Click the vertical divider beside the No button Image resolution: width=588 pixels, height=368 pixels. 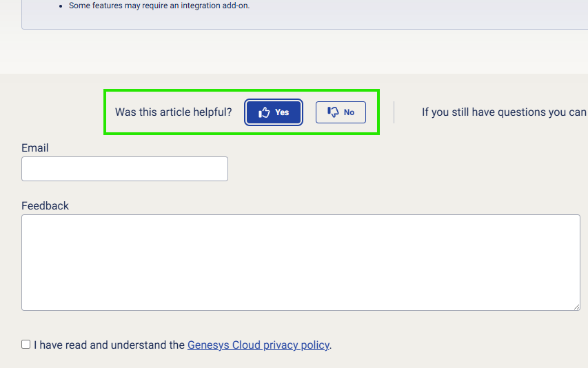click(394, 112)
